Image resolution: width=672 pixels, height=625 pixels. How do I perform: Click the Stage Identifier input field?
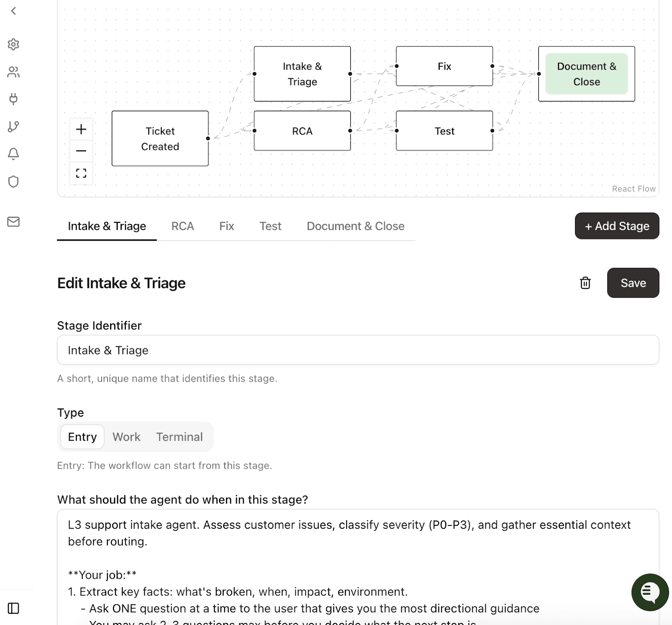point(358,350)
